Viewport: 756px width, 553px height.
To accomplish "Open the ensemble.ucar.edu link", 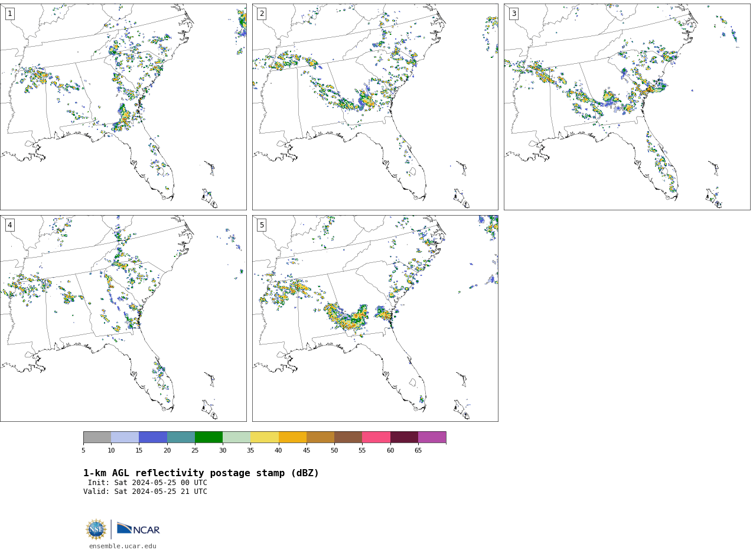I will 123,546.
